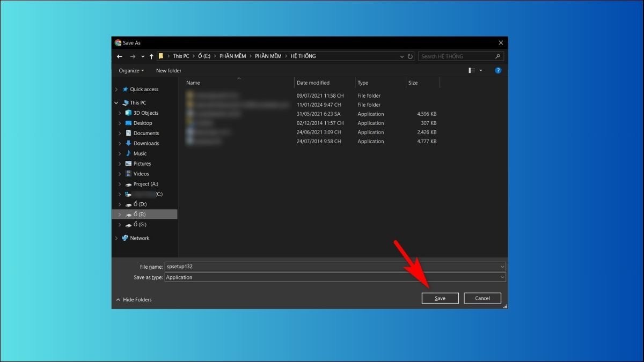Expand the Quick access tree node

[116, 90]
